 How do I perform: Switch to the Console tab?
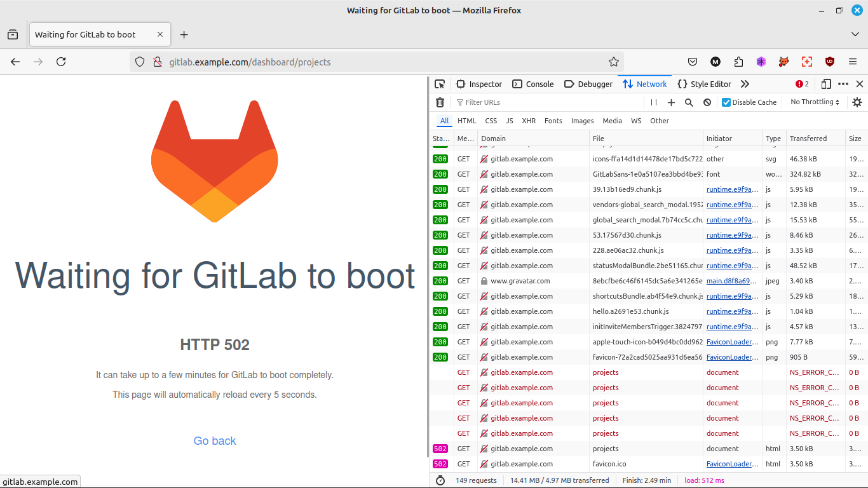533,84
